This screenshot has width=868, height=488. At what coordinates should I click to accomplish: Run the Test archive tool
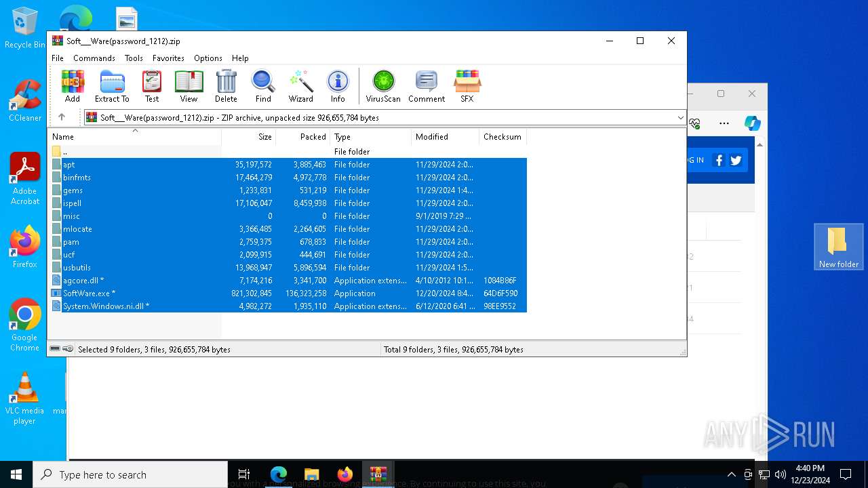pos(152,86)
